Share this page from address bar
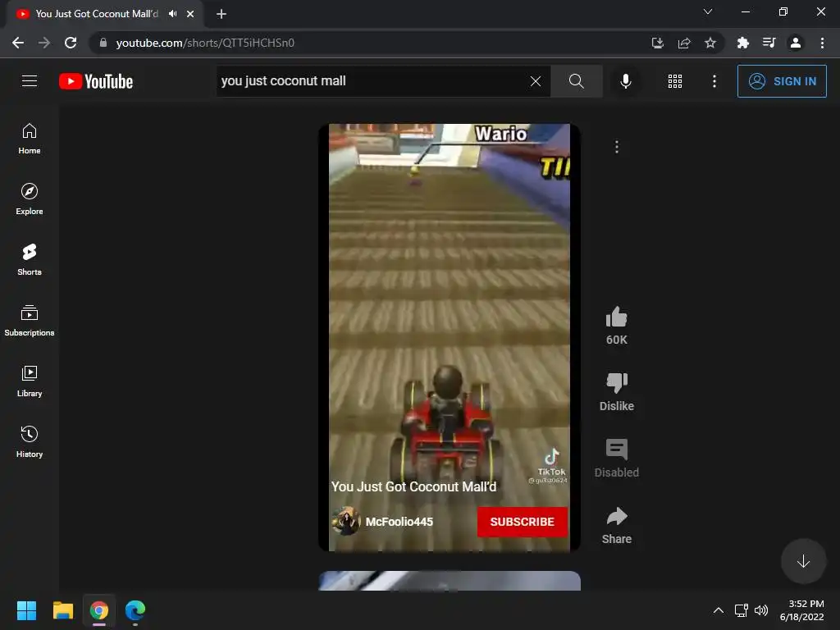This screenshot has width=840, height=630. coord(684,43)
